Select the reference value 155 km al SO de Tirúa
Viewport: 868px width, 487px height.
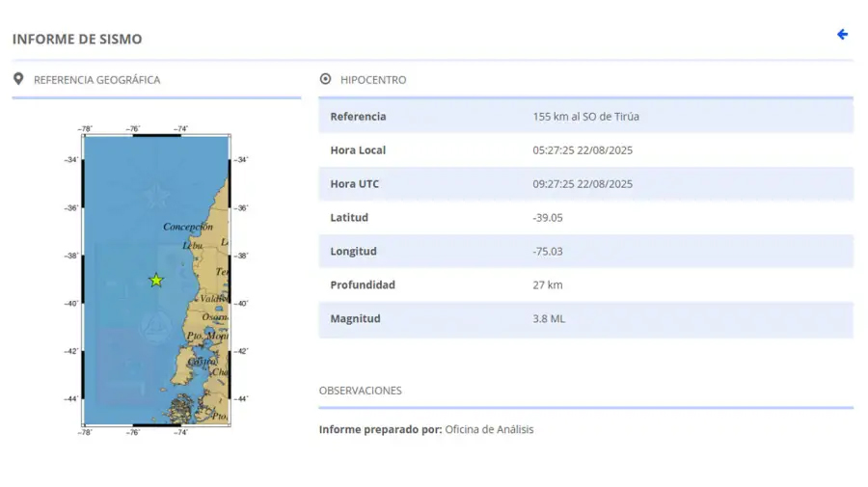coord(585,117)
